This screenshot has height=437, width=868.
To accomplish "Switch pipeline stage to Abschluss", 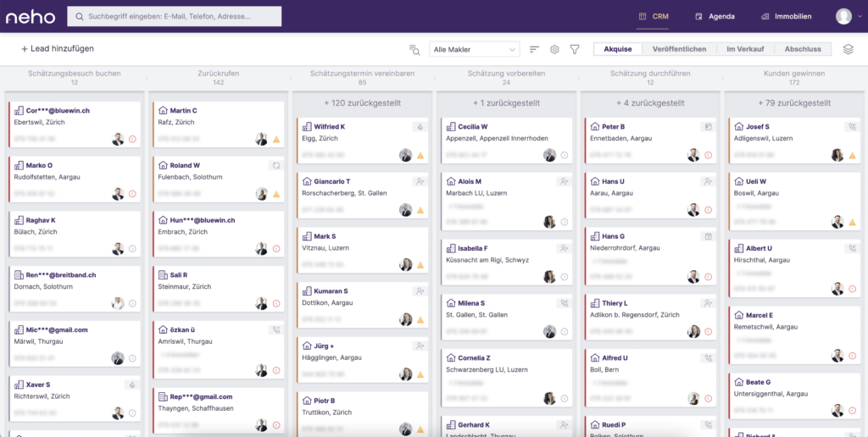I will [x=802, y=49].
